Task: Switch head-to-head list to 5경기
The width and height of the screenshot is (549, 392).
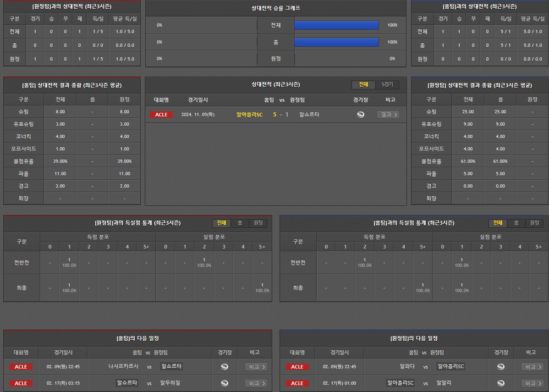Action: (387, 85)
